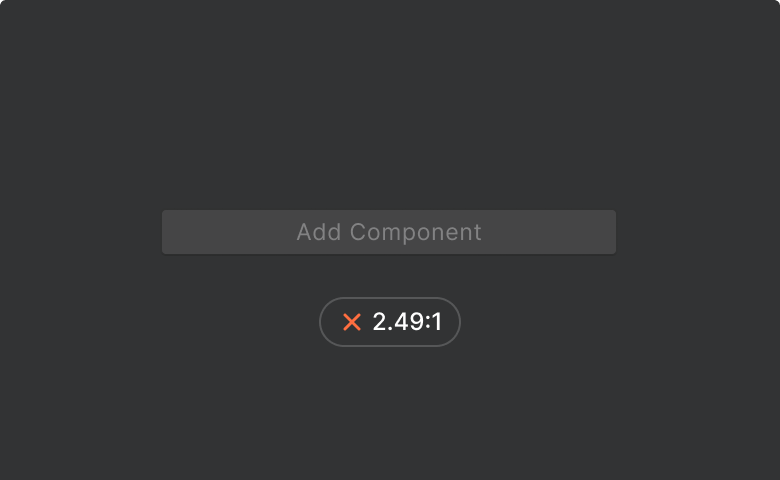Click the wide button above the badge
The image size is (780, 480).
point(389,232)
